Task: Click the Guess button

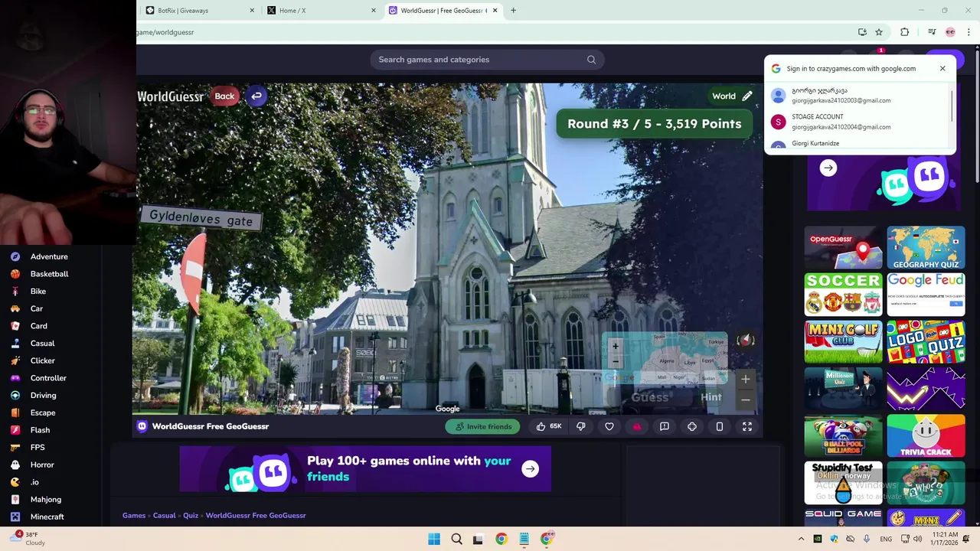Action: (650, 397)
